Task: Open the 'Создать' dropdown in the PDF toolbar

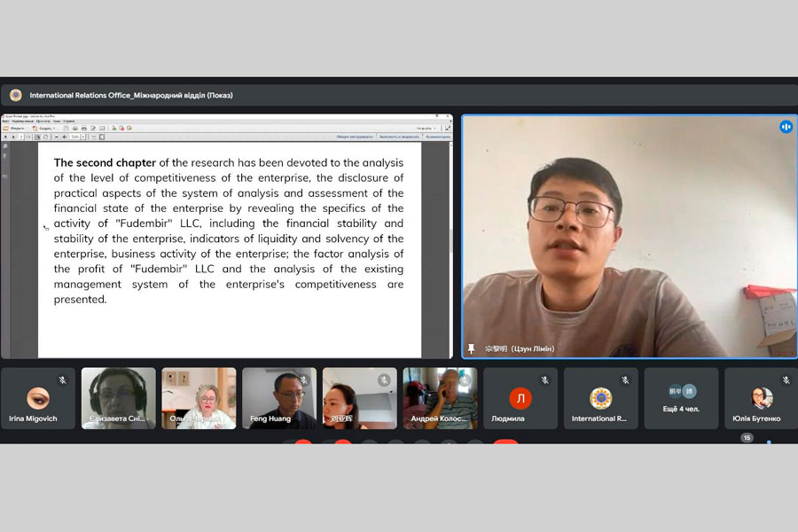Action: (x=44, y=129)
